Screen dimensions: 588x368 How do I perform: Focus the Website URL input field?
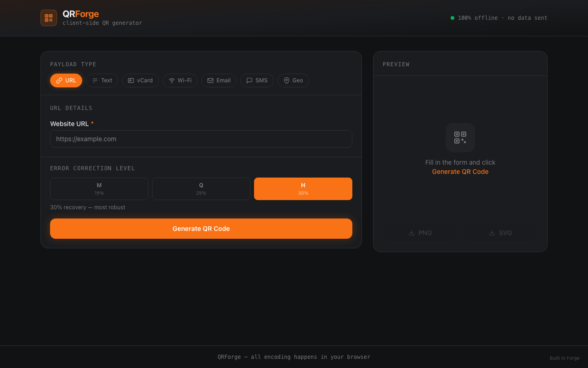pos(201,139)
